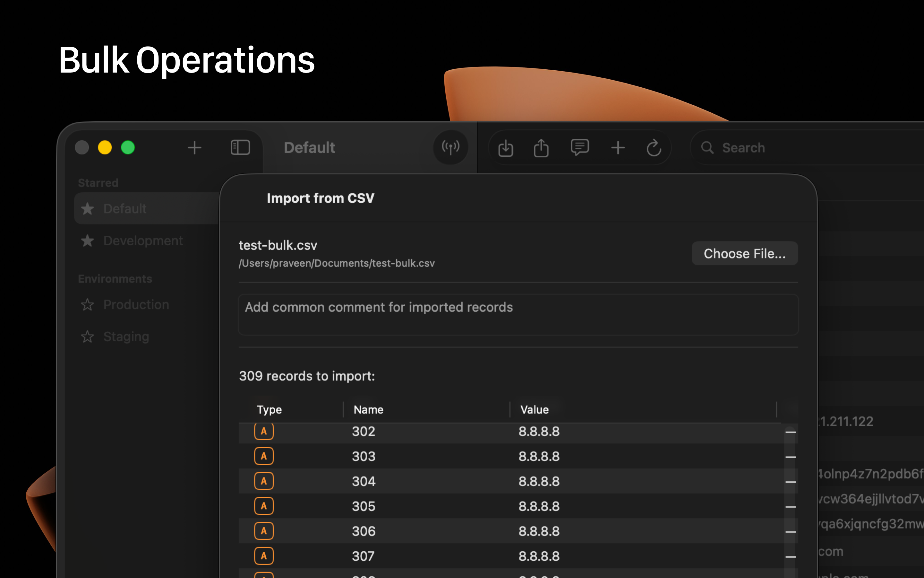
Task: Sort by the Value column header
Action: 535,409
